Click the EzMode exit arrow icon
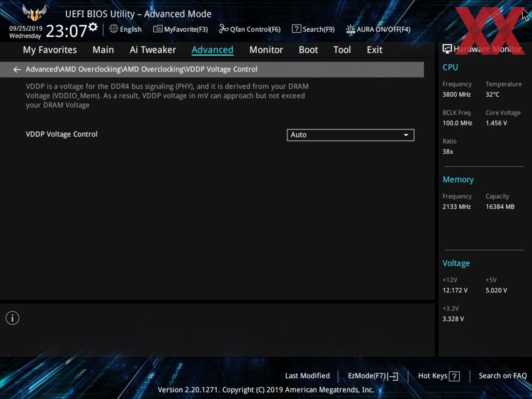Screen dimensions: 532x399 [x=393, y=376]
